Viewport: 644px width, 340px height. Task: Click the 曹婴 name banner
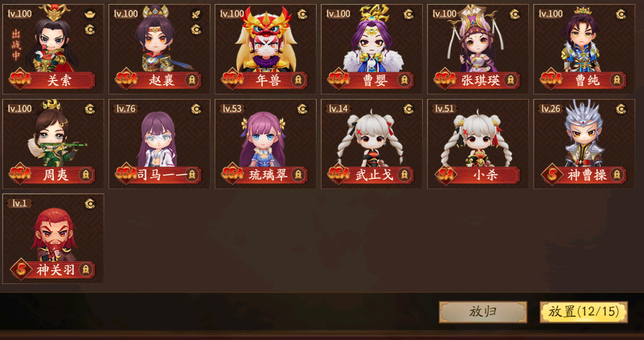[371, 81]
